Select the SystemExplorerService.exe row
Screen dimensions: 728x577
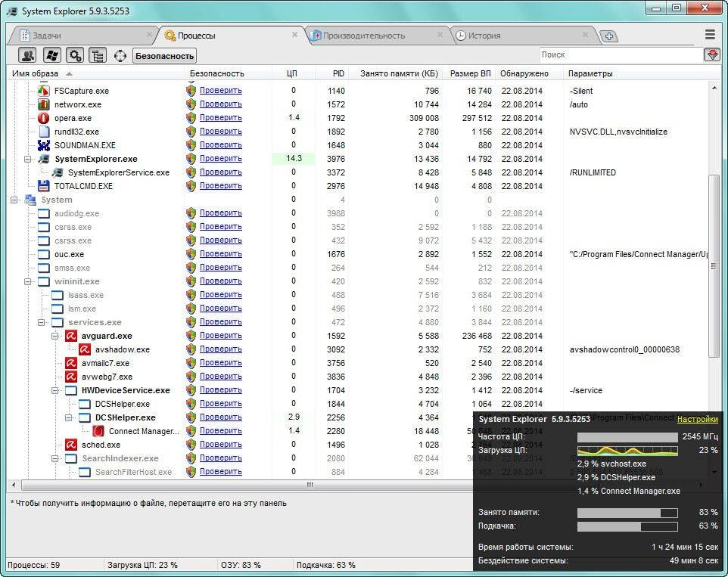[357, 172]
